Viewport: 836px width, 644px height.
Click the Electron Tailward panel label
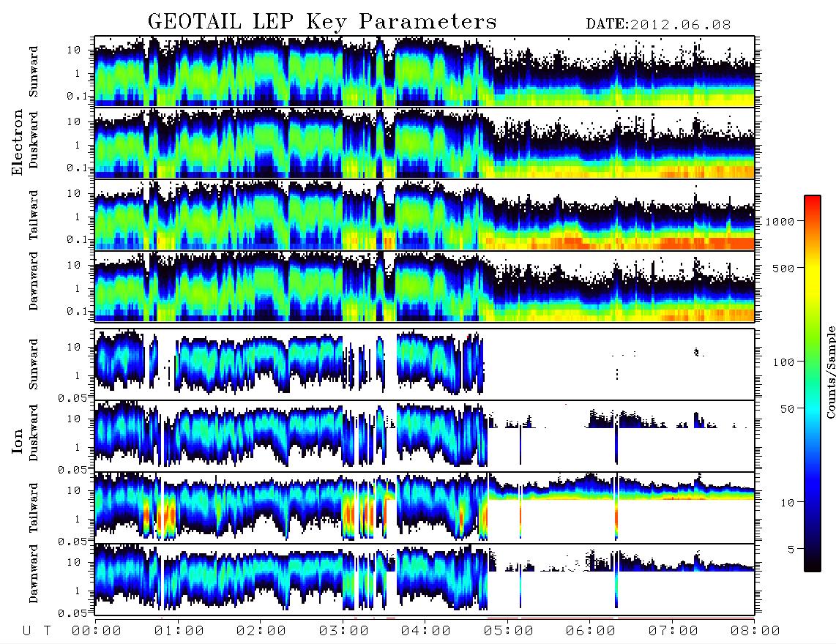[x=34, y=214]
